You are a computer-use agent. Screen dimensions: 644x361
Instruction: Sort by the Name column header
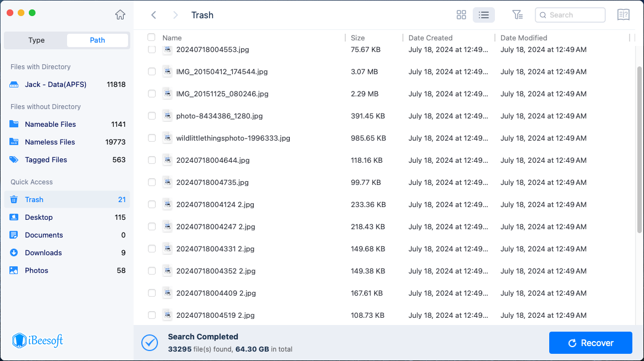tap(172, 38)
